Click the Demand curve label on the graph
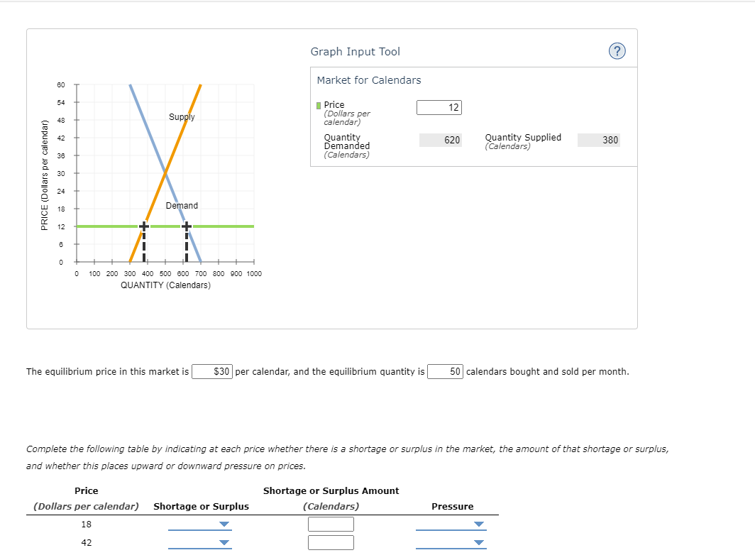The height and width of the screenshot is (560, 755). point(182,206)
